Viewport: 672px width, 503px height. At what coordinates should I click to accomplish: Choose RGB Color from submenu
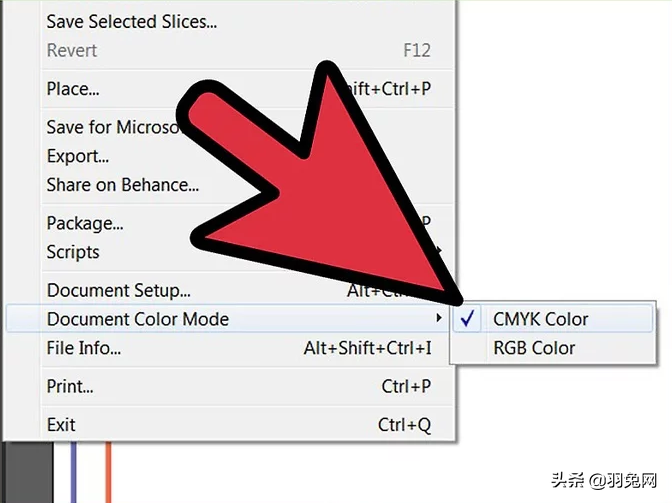pyautogui.click(x=553, y=348)
